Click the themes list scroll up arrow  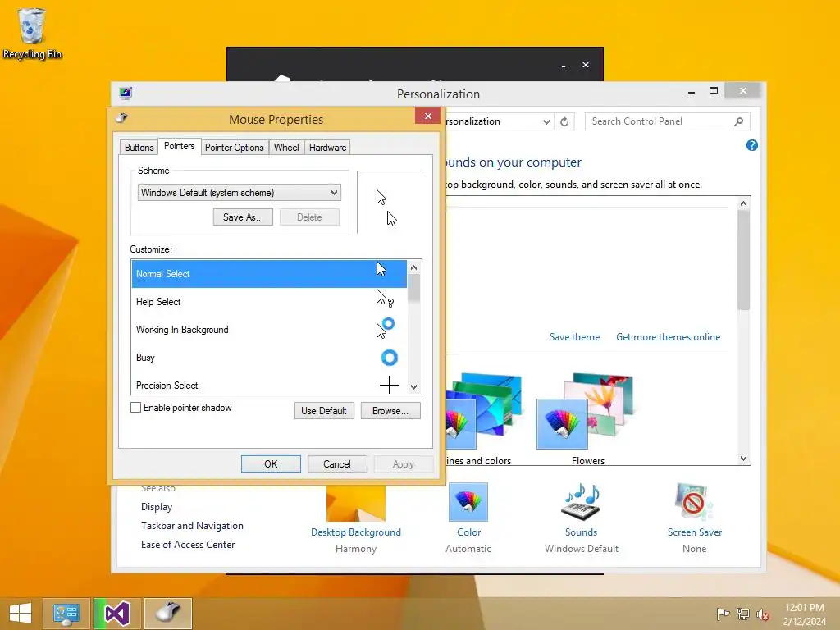click(x=743, y=203)
